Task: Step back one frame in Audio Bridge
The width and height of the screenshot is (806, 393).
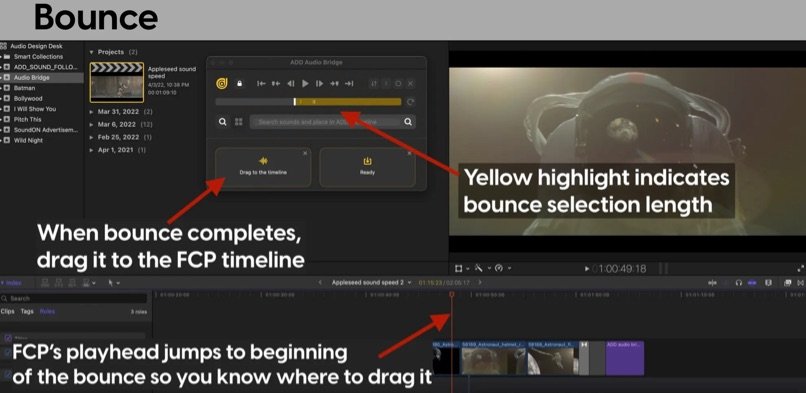Action: pos(290,83)
